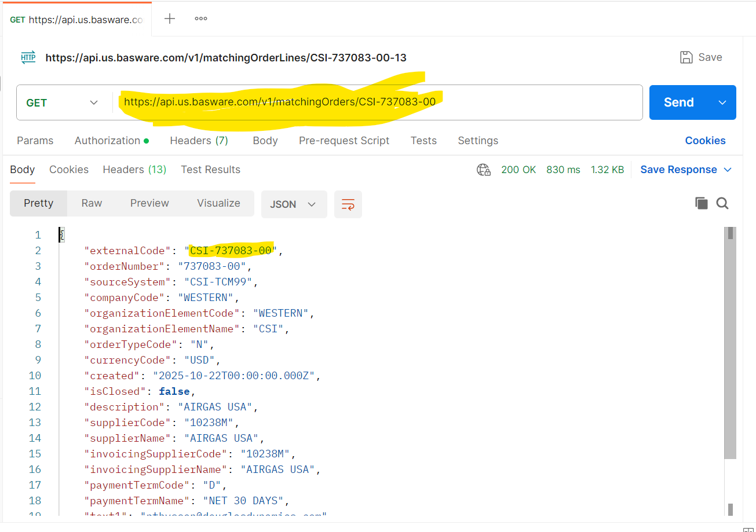Viewport: 756px width, 532px height.
Task: Open search in response with magnifier icon
Action: click(x=722, y=203)
